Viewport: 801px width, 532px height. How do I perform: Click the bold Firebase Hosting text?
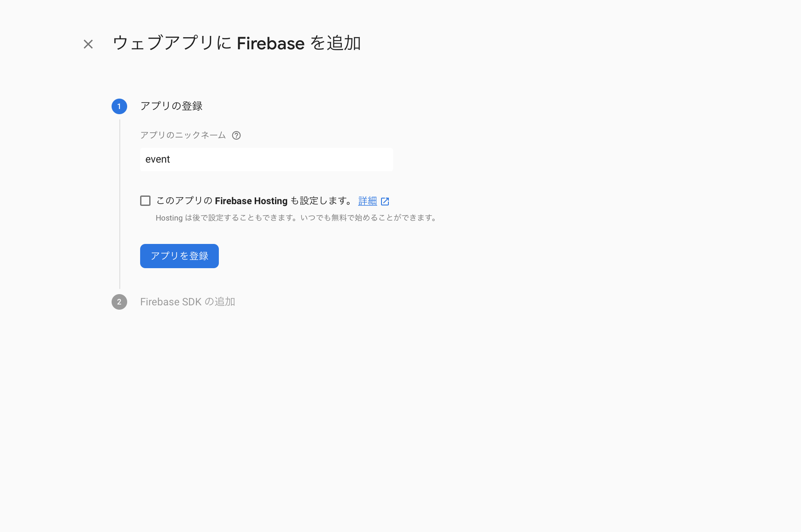pos(251,201)
